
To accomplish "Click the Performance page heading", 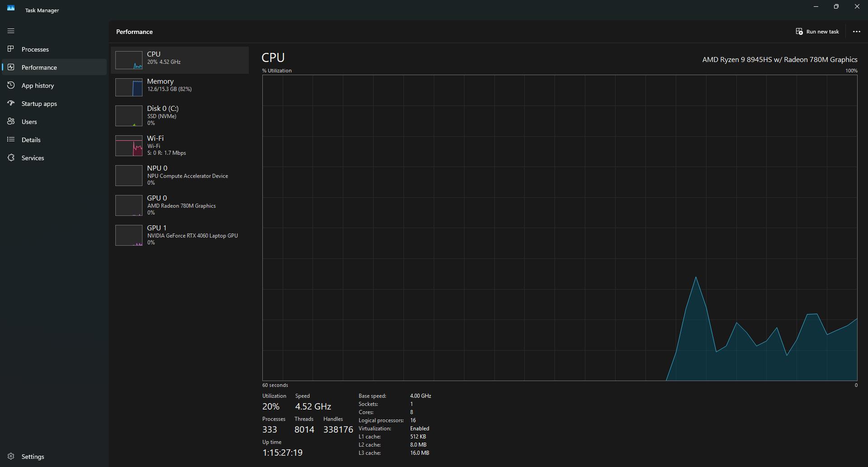I will pyautogui.click(x=134, y=32).
